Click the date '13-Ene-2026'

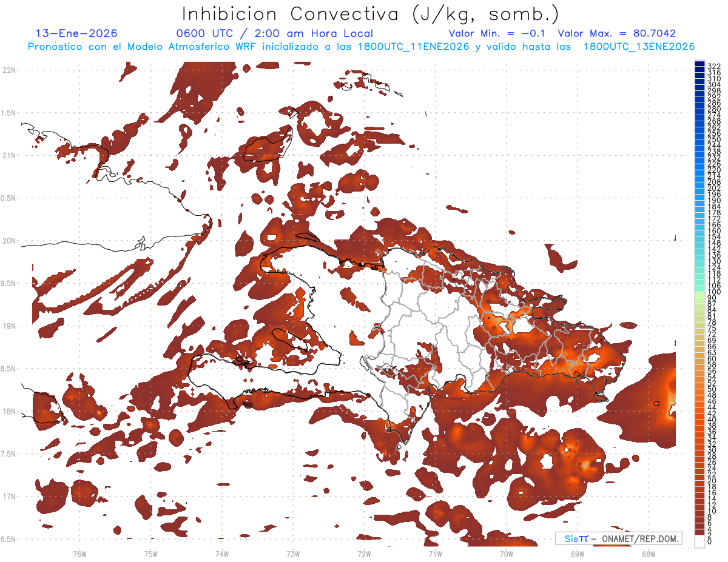point(76,34)
